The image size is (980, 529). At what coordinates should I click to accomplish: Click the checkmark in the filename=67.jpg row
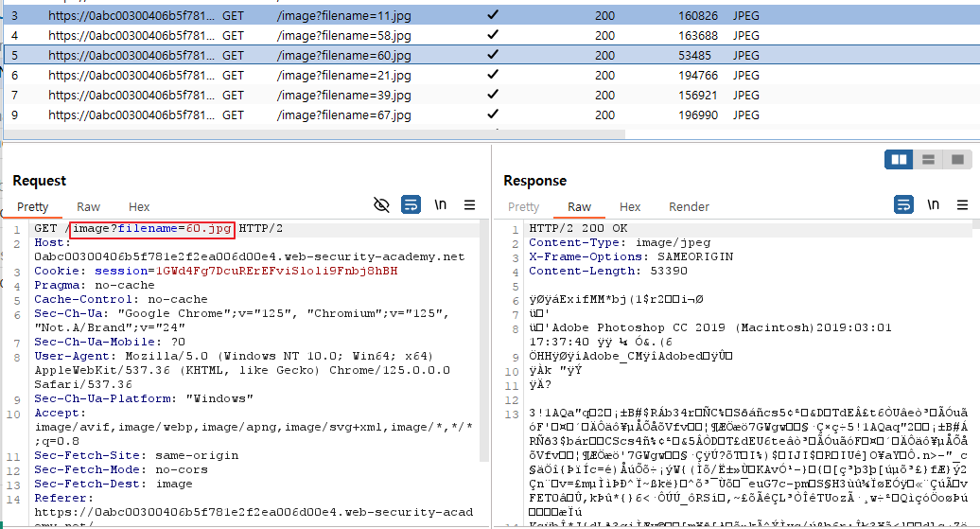(493, 115)
